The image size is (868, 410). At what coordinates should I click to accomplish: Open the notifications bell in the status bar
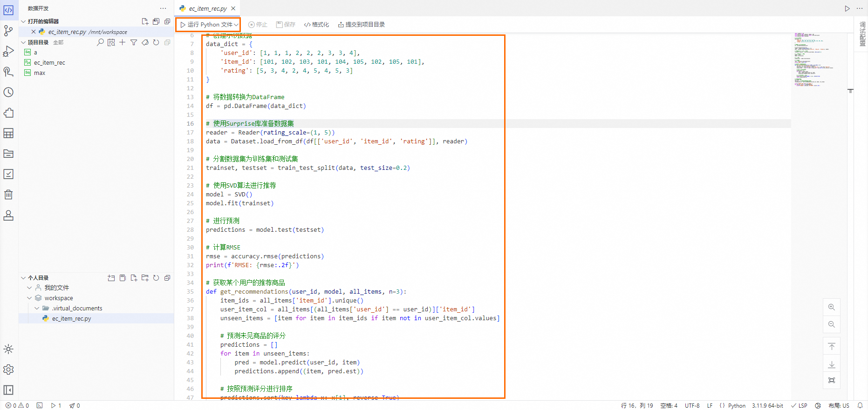860,406
